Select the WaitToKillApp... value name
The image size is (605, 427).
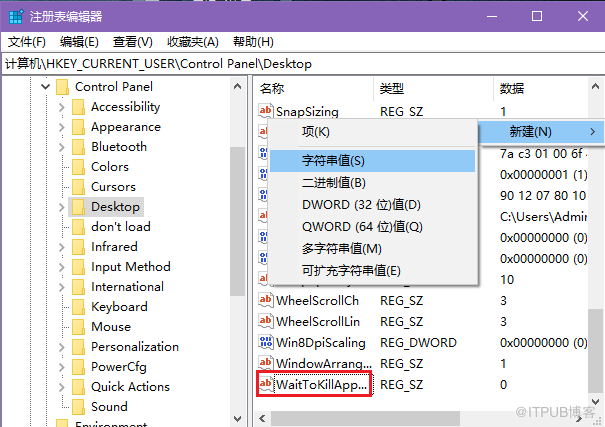(x=322, y=384)
